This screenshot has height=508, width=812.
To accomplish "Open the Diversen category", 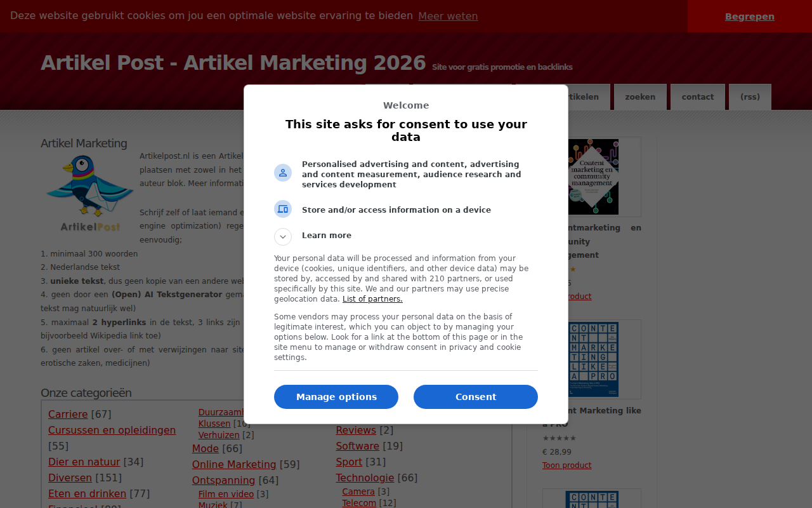I will 70,478.
